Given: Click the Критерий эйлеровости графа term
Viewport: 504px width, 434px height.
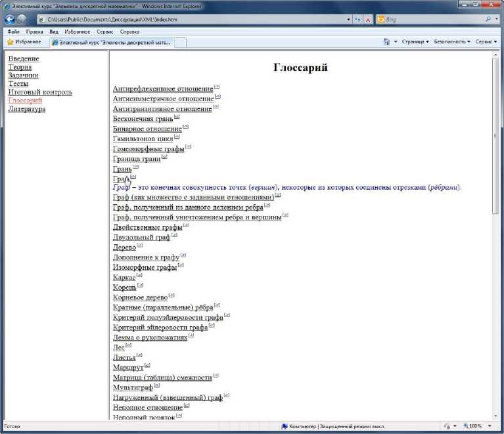Looking at the screenshot, I should [x=160, y=328].
